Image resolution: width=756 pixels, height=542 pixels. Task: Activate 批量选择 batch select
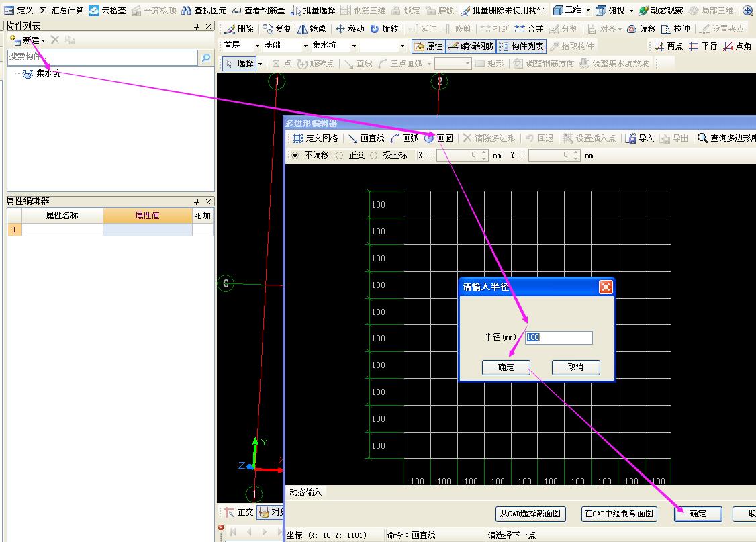(313, 10)
